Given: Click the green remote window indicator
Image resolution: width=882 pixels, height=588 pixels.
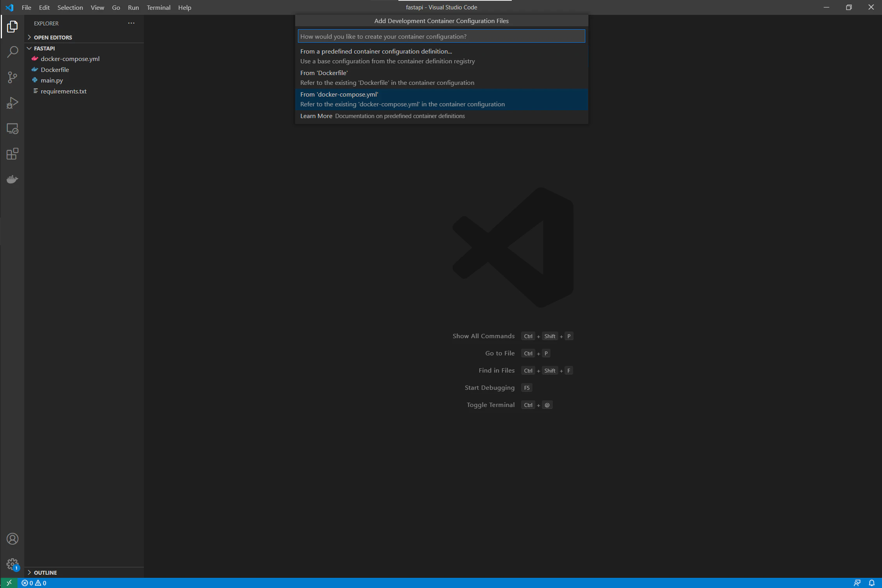Looking at the screenshot, I should [9, 583].
